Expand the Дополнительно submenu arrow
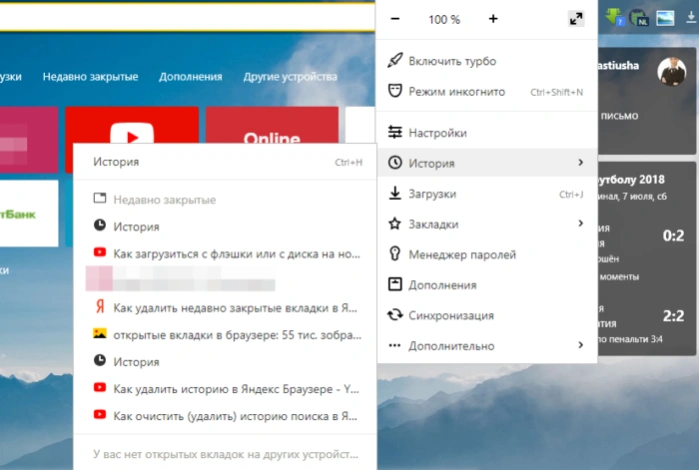699x470 pixels. point(580,345)
